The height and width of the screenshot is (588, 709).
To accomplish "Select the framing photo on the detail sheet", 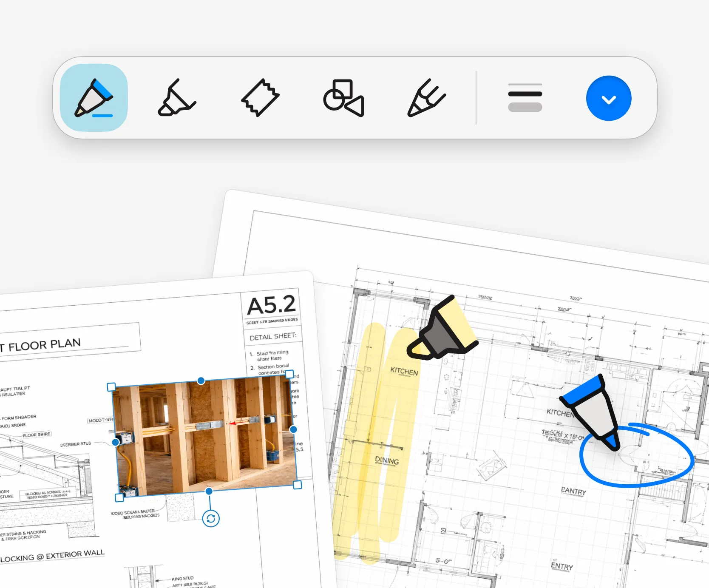I will click(x=205, y=436).
